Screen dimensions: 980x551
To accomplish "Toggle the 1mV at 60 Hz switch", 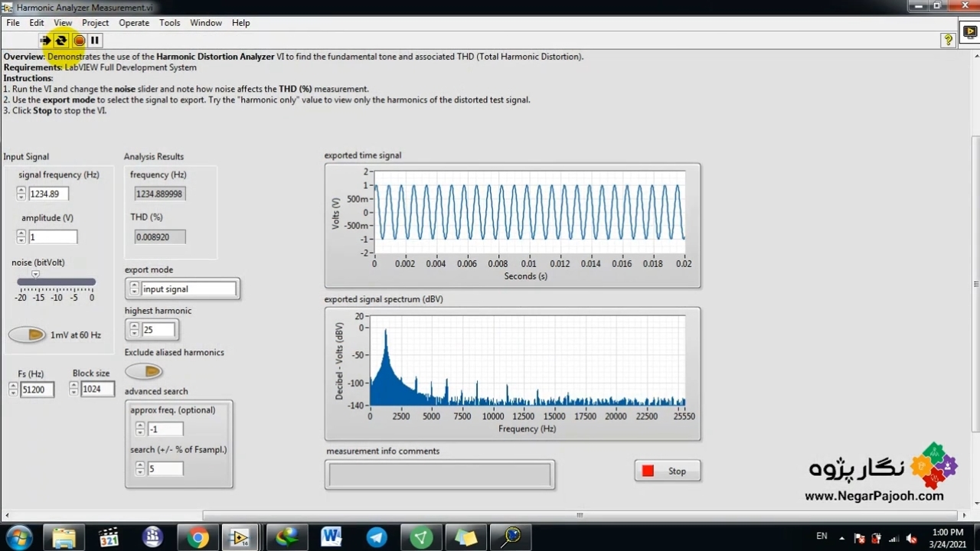I will pos(28,334).
